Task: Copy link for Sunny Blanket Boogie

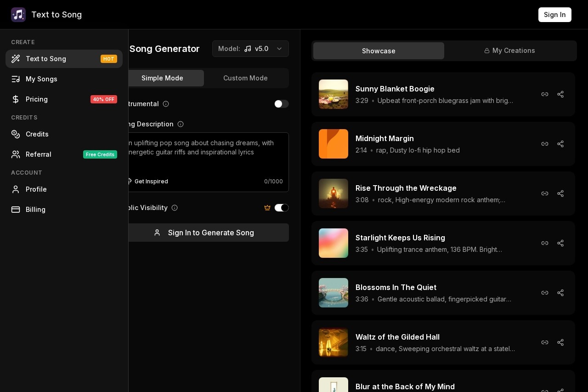Action: tap(545, 94)
